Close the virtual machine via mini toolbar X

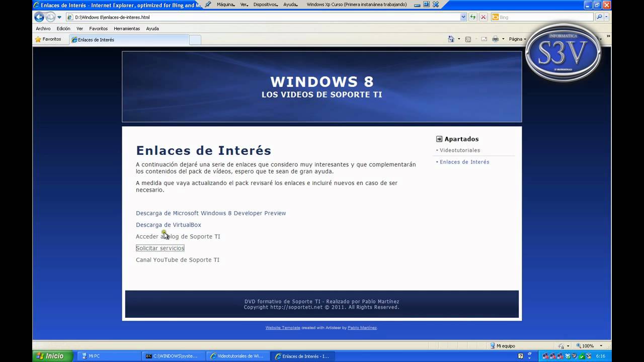(436, 5)
